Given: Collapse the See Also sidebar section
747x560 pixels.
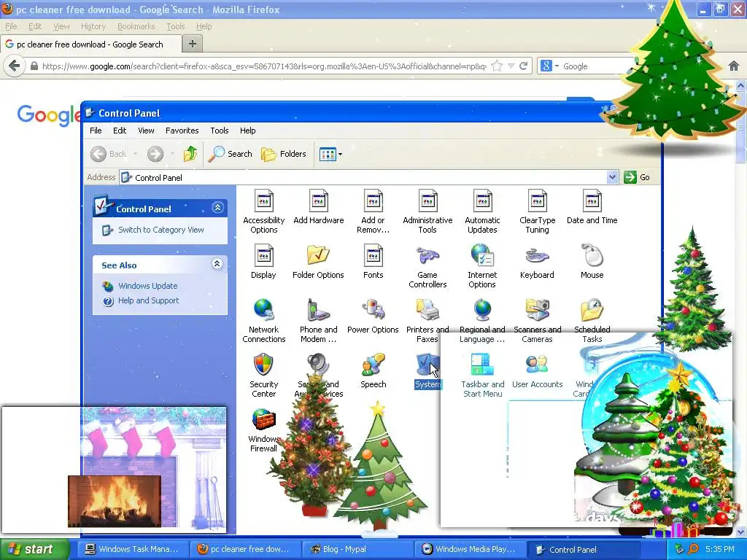Looking at the screenshot, I should [x=217, y=264].
